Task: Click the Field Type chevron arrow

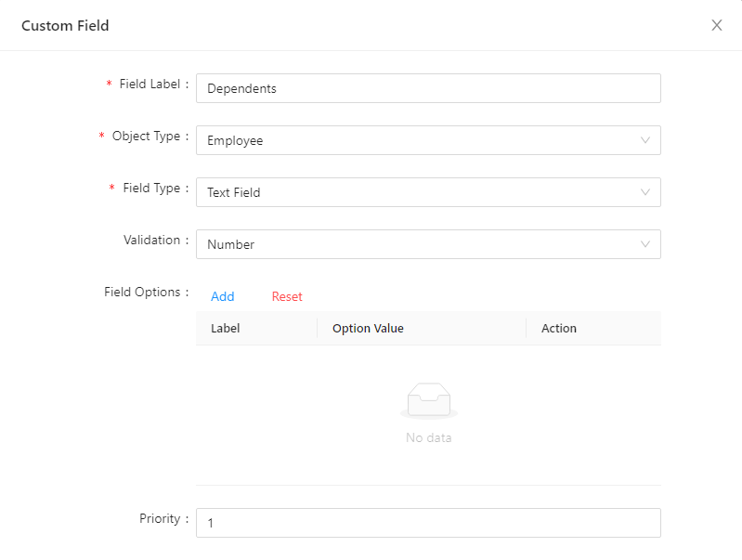Action: [645, 192]
